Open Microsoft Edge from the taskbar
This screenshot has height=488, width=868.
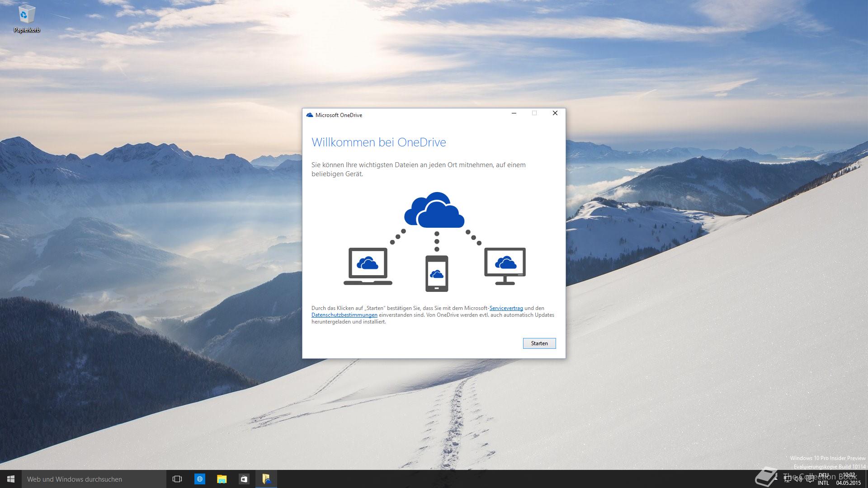click(199, 479)
